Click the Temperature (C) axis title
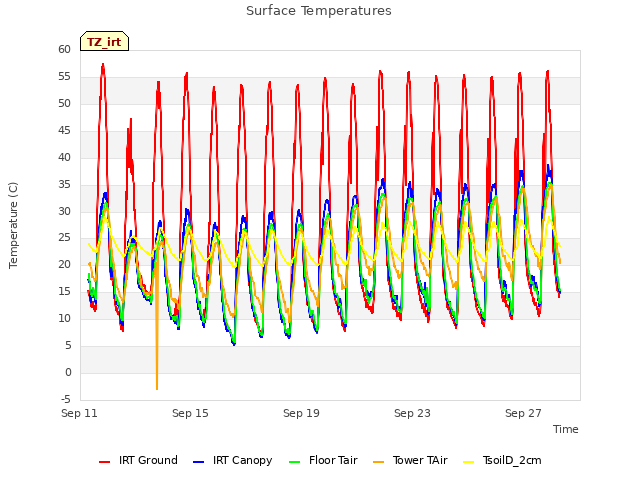Viewport: 640px width, 480px height. pyautogui.click(x=13, y=225)
